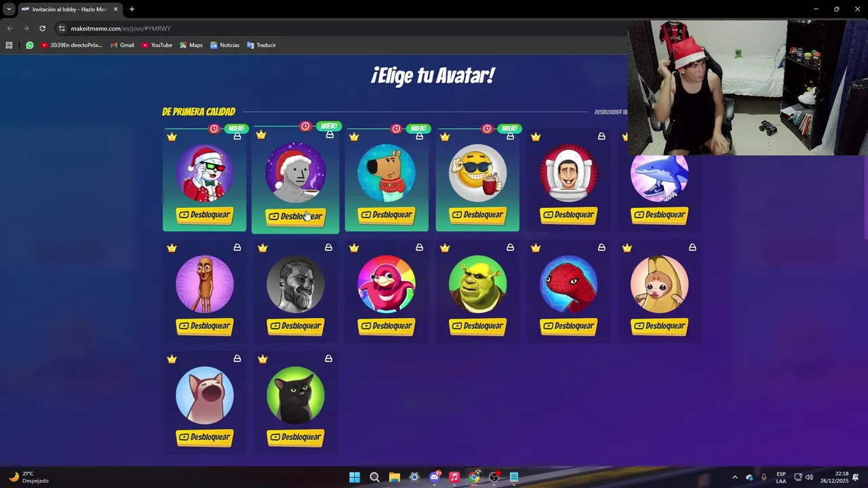Select the bearded grayscale man avatar
This screenshot has width=868, height=488.
[x=296, y=284]
